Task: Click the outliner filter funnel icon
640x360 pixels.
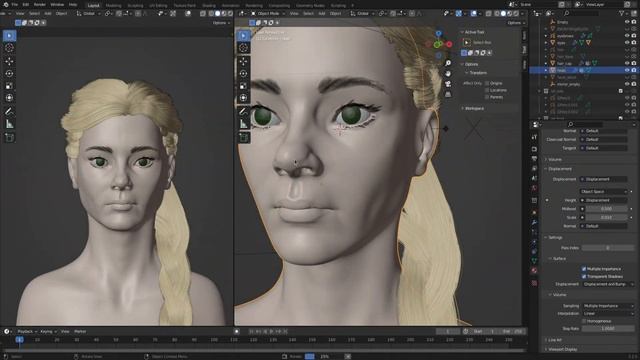Action: 622,13
